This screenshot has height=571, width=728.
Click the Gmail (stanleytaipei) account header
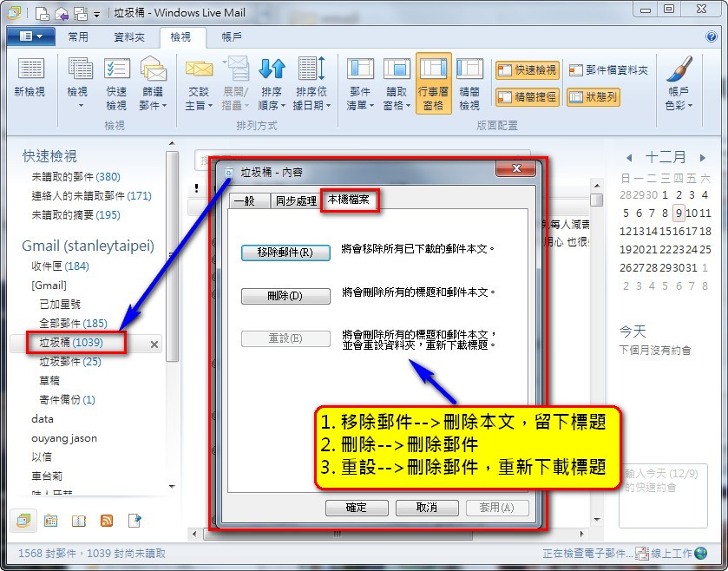(x=88, y=246)
